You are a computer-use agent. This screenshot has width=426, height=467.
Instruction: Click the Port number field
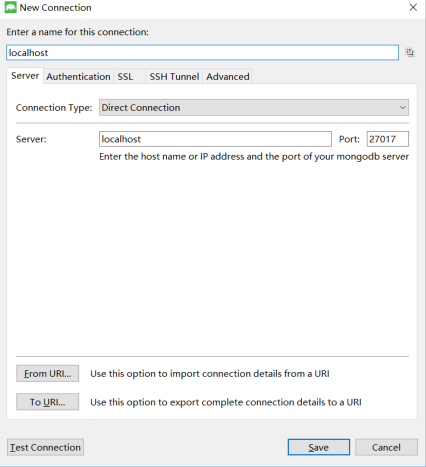pyautogui.click(x=388, y=139)
